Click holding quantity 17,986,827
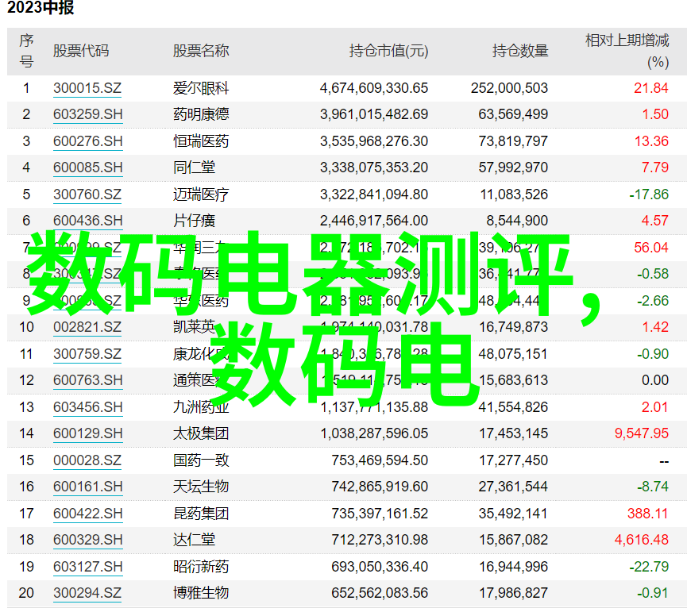The width and height of the screenshot is (687, 616). (x=513, y=593)
